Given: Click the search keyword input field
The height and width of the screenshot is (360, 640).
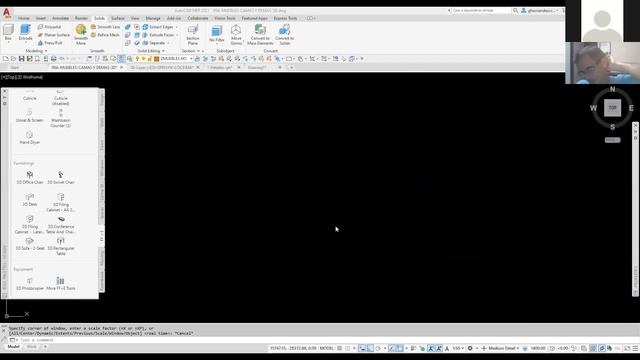Looking at the screenshot, I should pyautogui.click(x=480, y=11).
